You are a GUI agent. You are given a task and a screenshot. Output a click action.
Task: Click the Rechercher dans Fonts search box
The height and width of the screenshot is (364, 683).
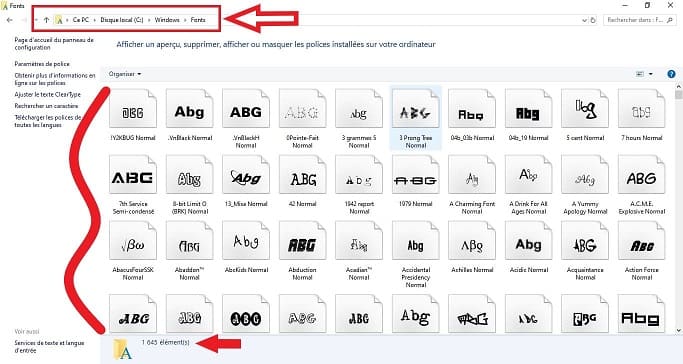(640, 20)
